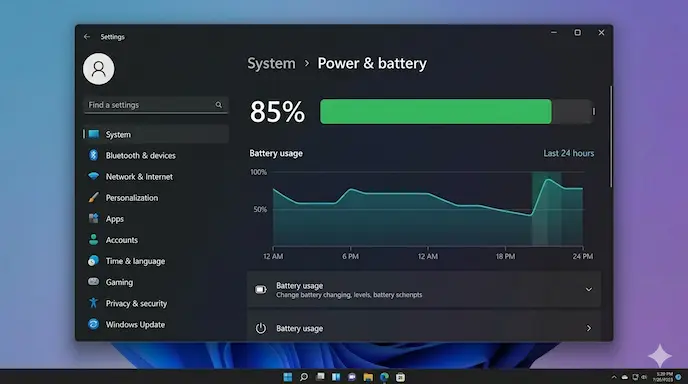
Task: Show hidden system tray icons
Action: [613, 377]
